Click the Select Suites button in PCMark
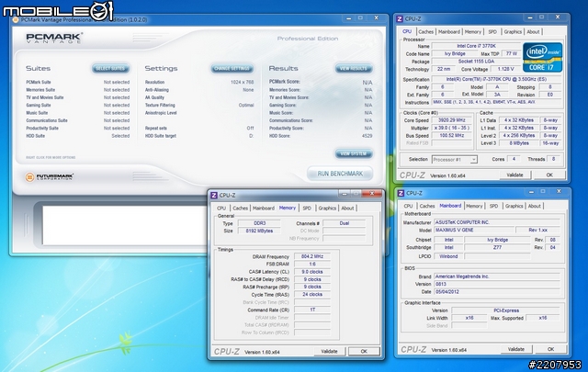This screenshot has height=372, width=588. [110, 68]
